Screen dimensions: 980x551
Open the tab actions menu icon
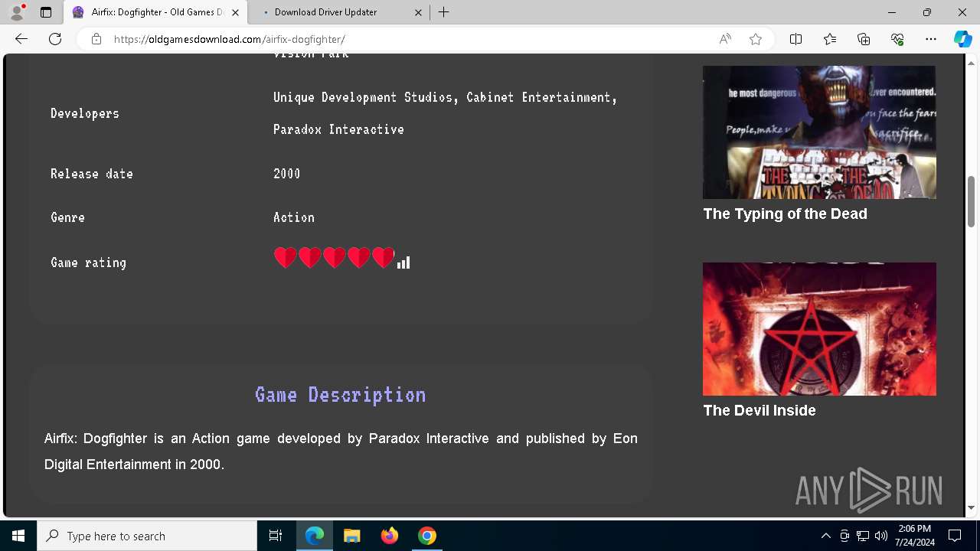(x=46, y=12)
